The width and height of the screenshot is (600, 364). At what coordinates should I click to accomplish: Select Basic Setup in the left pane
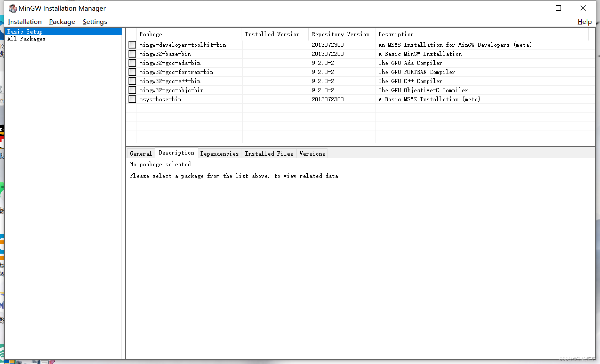point(63,31)
